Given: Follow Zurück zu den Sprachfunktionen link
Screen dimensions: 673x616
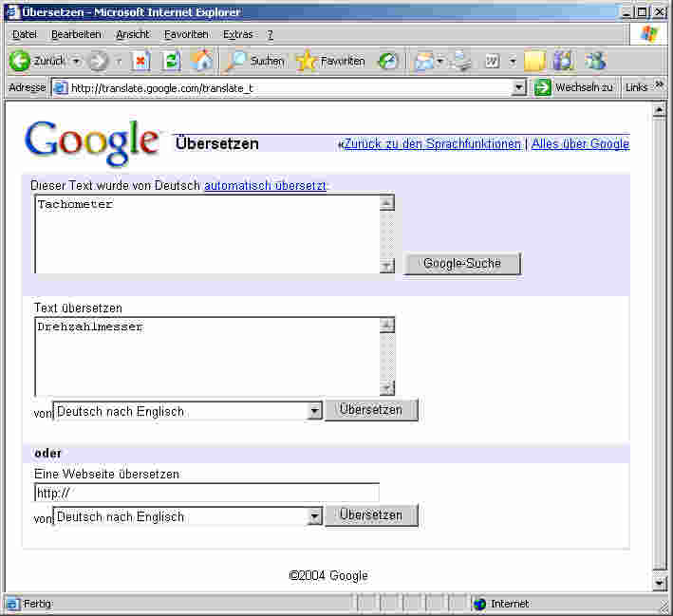Looking at the screenshot, I should 433,144.
